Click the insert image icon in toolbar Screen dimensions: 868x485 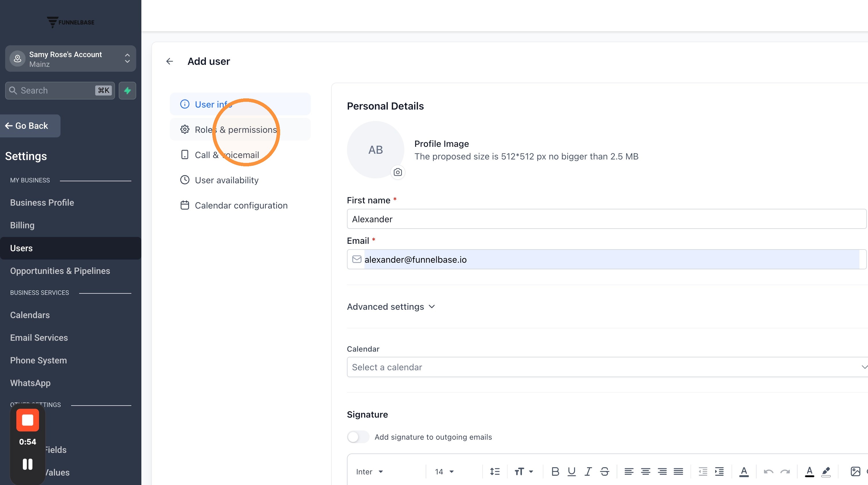tap(855, 472)
